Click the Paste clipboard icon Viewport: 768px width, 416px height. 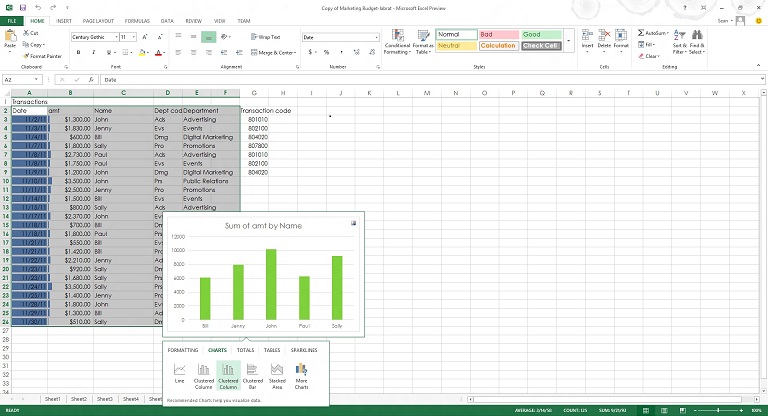(10, 36)
